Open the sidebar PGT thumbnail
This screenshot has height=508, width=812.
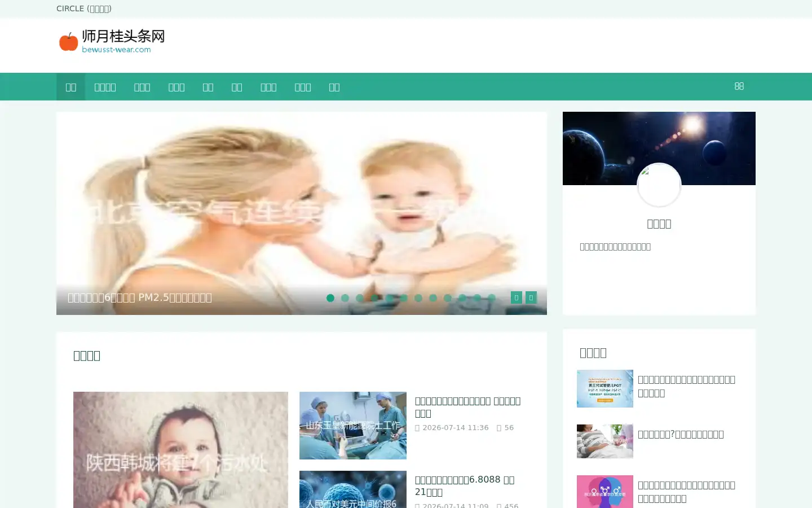tap(605, 388)
